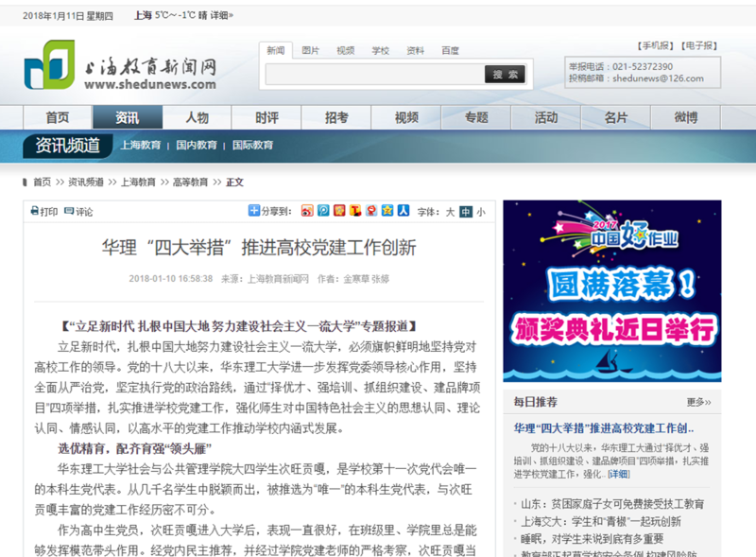Screen dimensions: 756x557
Task: Click the blue plus share (分享到) icon
Action: [253, 211]
